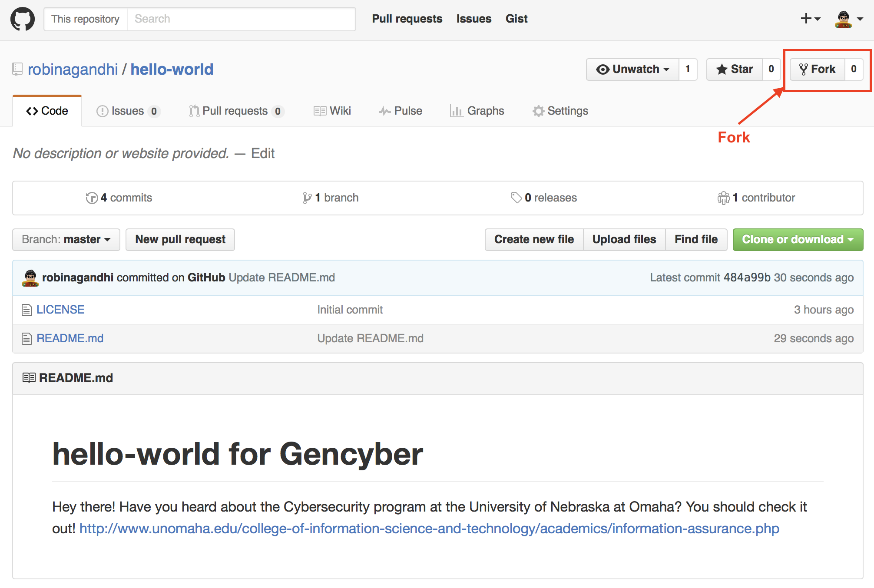Click Upload files button
This screenshot has width=874, height=588.
coord(624,240)
